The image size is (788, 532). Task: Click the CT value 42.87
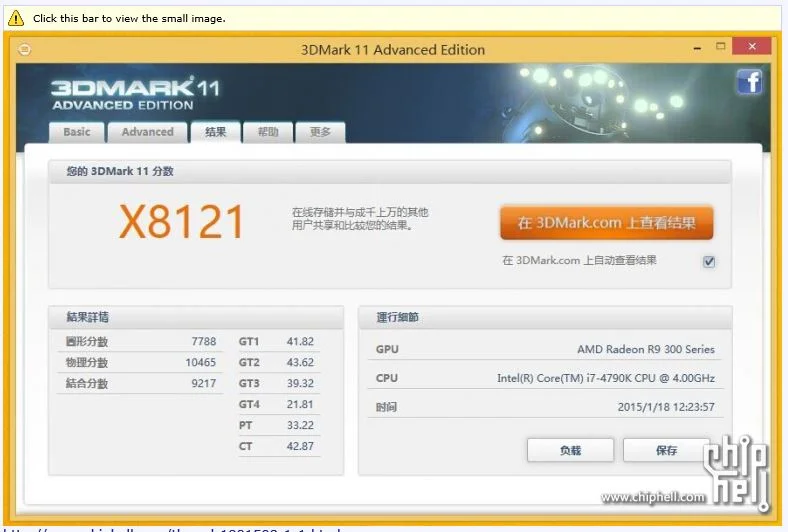(x=300, y=446)
